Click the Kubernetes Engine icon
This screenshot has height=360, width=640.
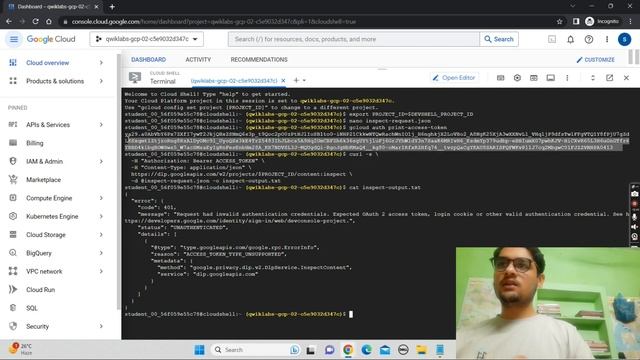pos(13,216)
